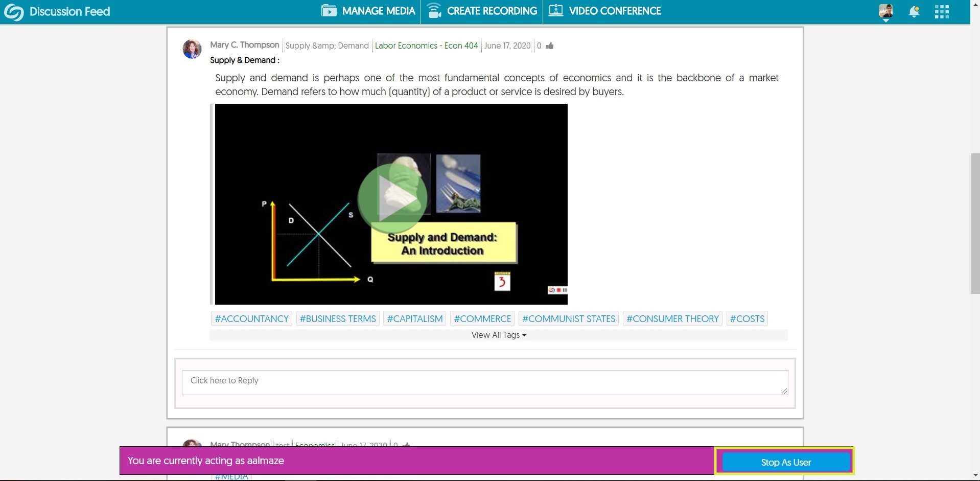Click the #COMMUNIST STATES tag
The width and height of the screenshot is (980, 481).
click(569, 318)
